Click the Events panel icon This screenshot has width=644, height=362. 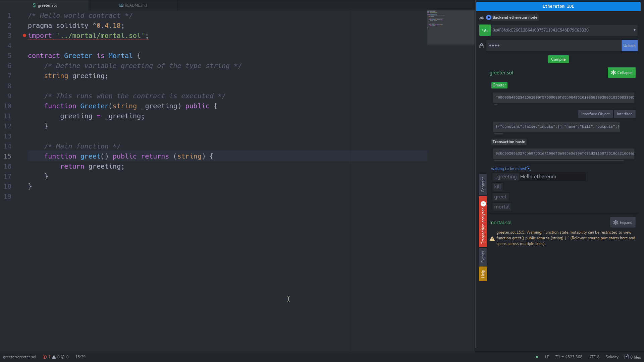[x=483, y=256]
